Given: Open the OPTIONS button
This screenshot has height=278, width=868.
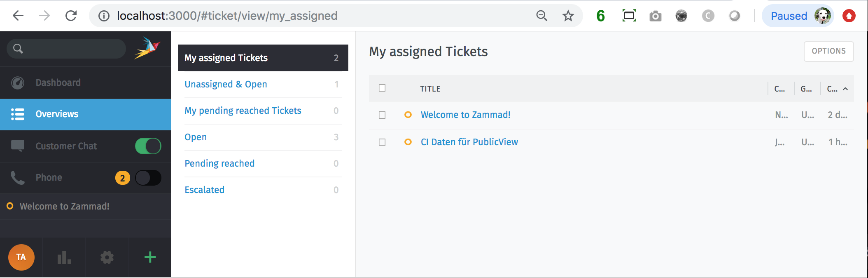Looking at the screenshot, I should point(828,51).
